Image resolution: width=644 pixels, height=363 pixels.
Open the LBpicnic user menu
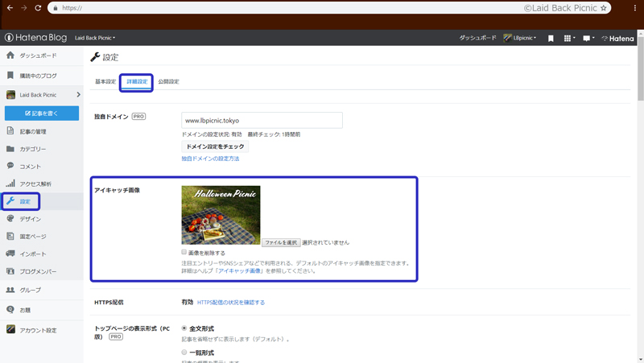click(520, 38)
